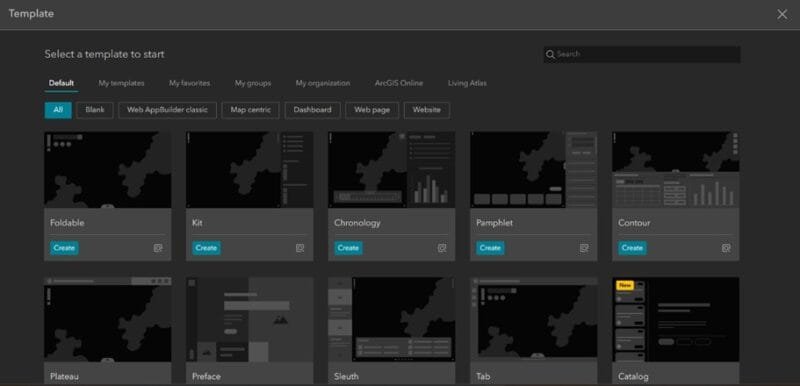Select the Foldable template thumbnail
Viewport: 800px width, 386px height.
coord(108,170)
